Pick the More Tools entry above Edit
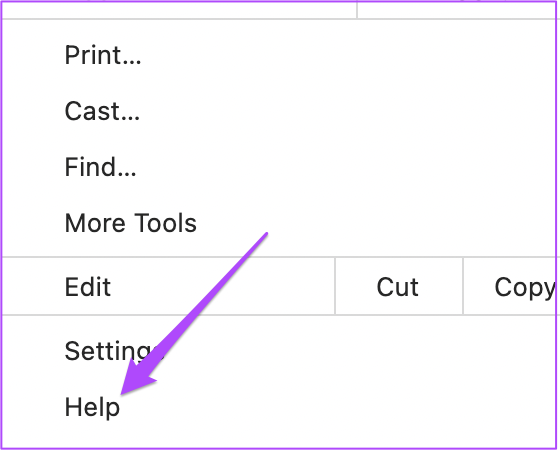Screen dimensions: 560x450 click(280, 223)
